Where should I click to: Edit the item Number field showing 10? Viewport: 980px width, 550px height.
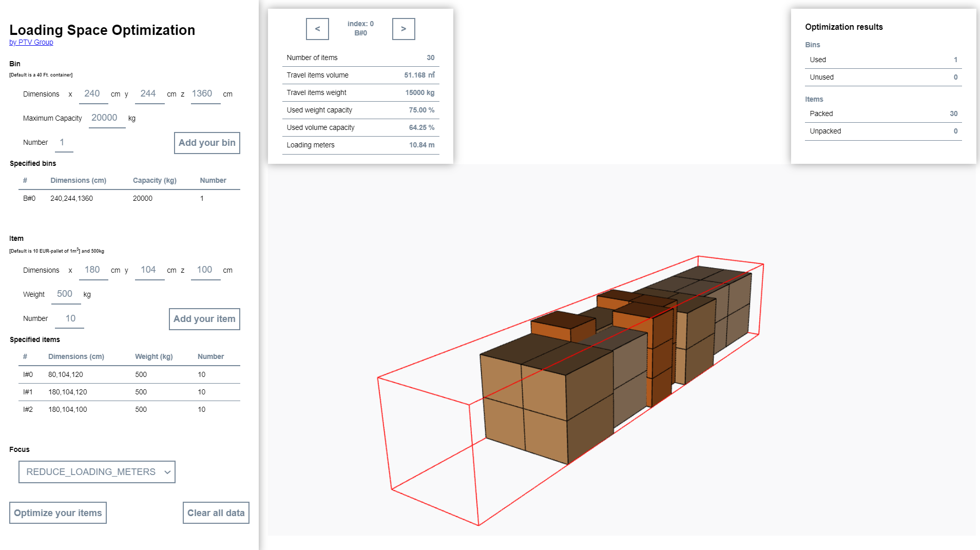click(x=69, y=318)
